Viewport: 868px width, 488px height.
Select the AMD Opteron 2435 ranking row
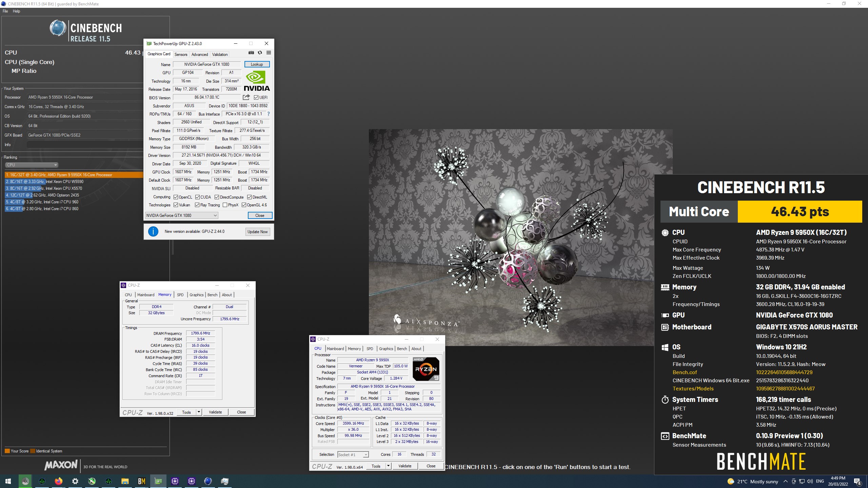point(74,195)
